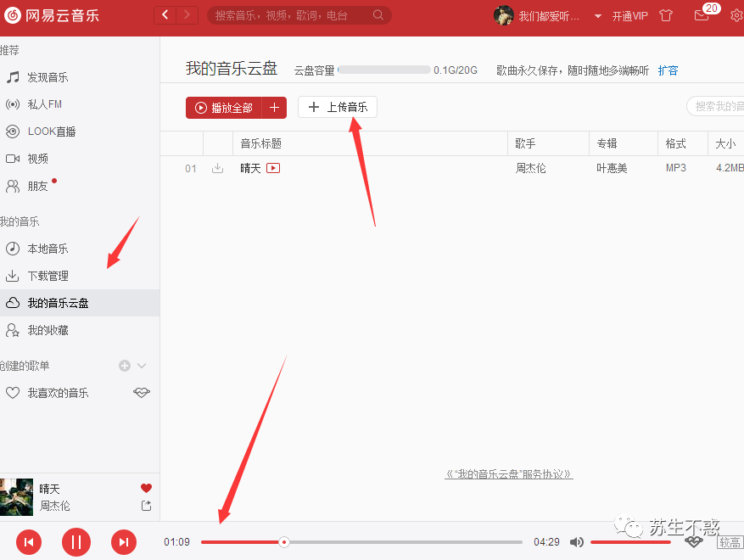
Task: Click artist 周杰伦 in song row
Action: (530, 168)
